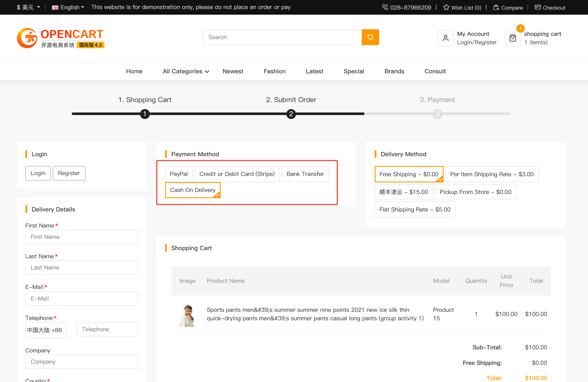Expand the English language dropdown

68,7
